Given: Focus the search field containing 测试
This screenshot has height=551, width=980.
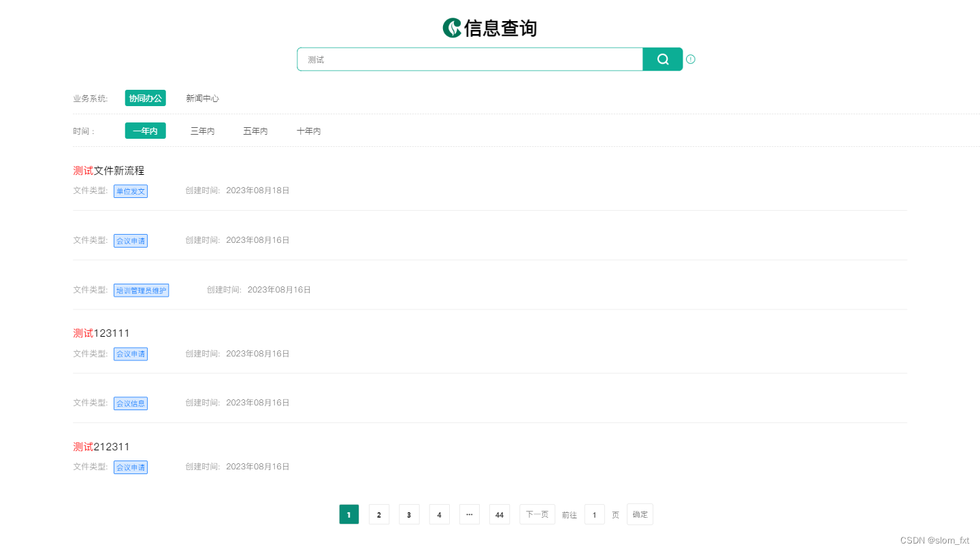Looking at the screenshot, I should click(x=470, y=59).
